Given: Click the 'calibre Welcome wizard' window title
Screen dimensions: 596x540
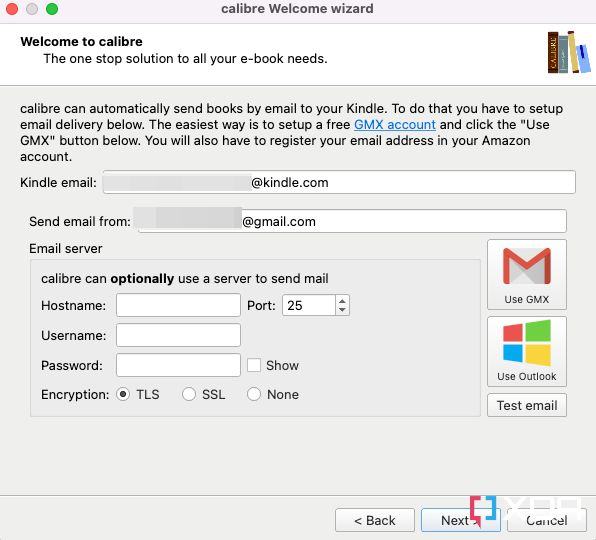Looking at the screenshot, I should pyautogui.click(x=297, y=8).
